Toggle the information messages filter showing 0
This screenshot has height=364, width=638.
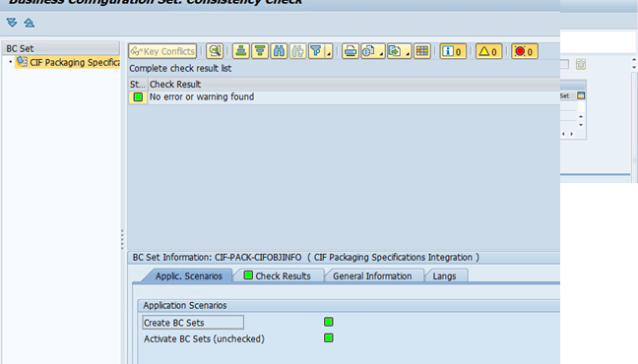click(453, 51)
